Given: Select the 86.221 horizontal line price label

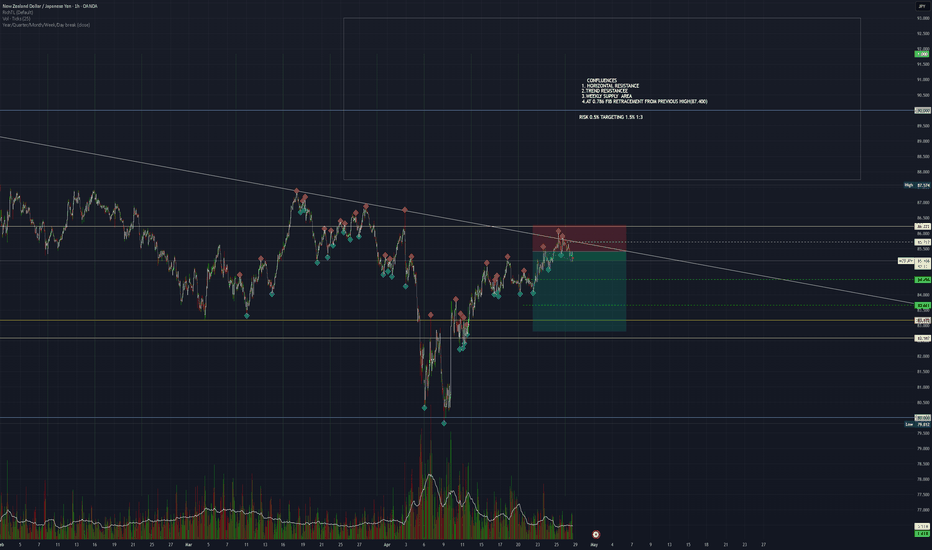Looking at the screenshot, I should (x=922, y=227).
